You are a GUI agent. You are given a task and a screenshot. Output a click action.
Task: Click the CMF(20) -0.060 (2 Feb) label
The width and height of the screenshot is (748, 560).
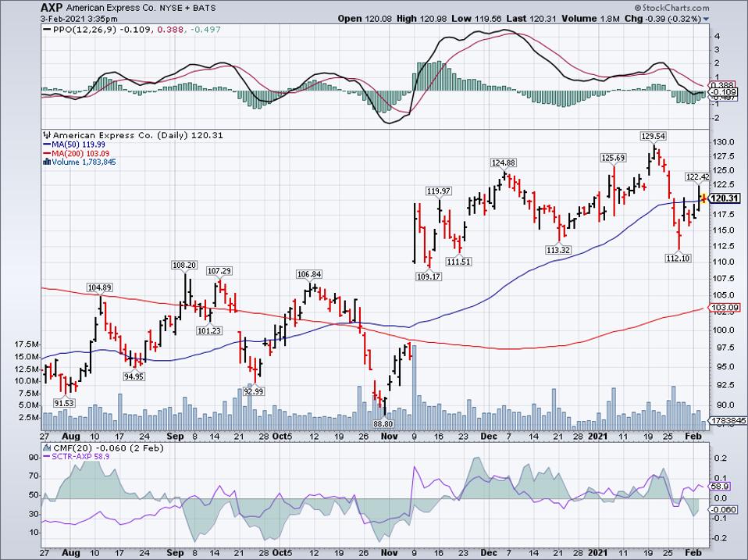point(109,448)
